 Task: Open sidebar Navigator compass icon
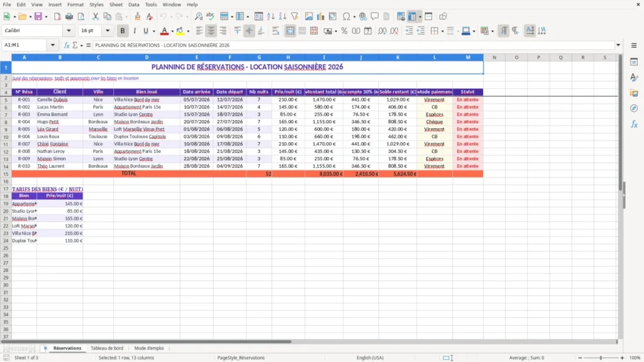pyautogui.click(x=634, y=108)
